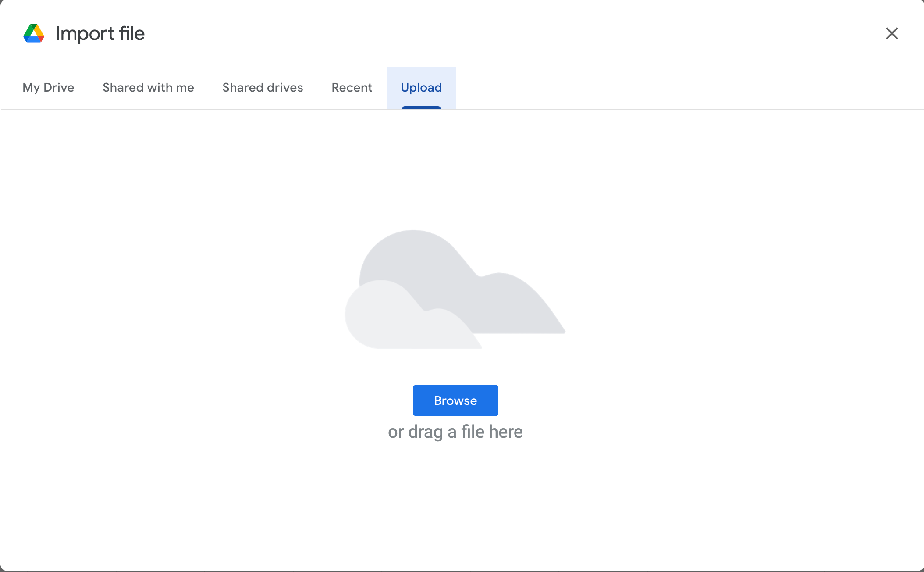Viewport: 924px width, 572px height.
Task: Switch to the Recent tab
Action: point(352,88)
